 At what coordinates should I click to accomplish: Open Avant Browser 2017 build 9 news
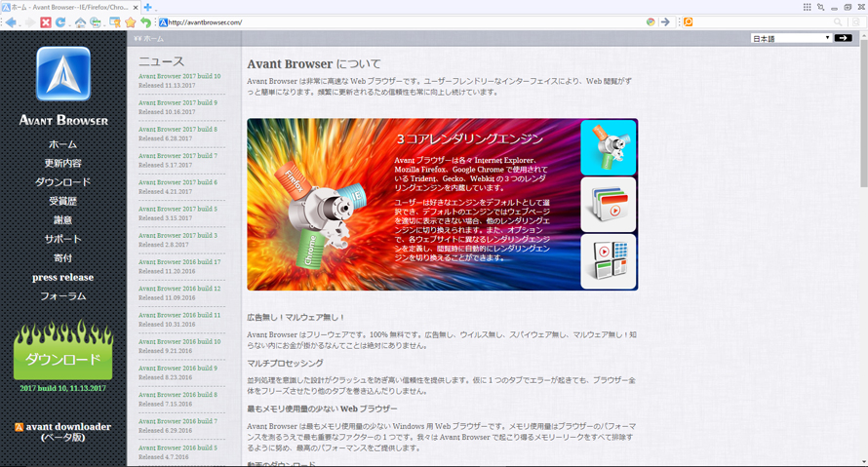point(178,103)
